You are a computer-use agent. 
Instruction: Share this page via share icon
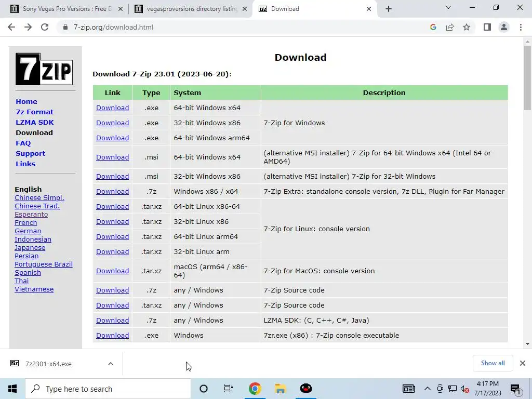[450, 27]
